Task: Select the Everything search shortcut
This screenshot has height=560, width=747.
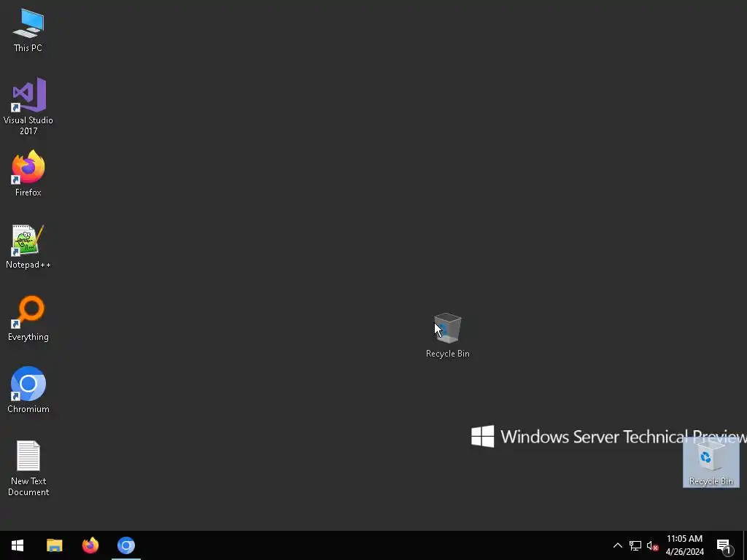Action: pyautogui.click(x=28, y=319)
